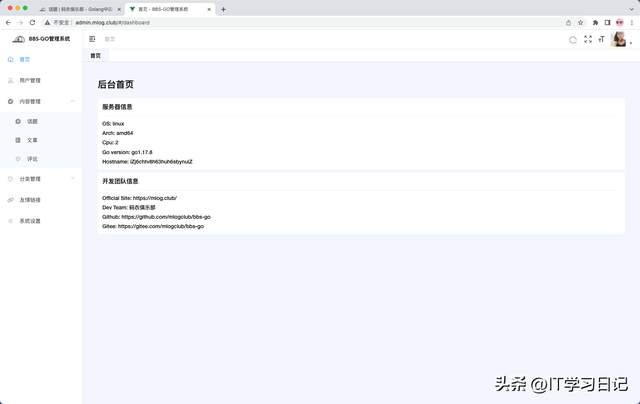Image resolution: width=640 pixels, height=404 pixels.
Task: Click the gear icon beside 系统设置
Action: coord(11,221)
